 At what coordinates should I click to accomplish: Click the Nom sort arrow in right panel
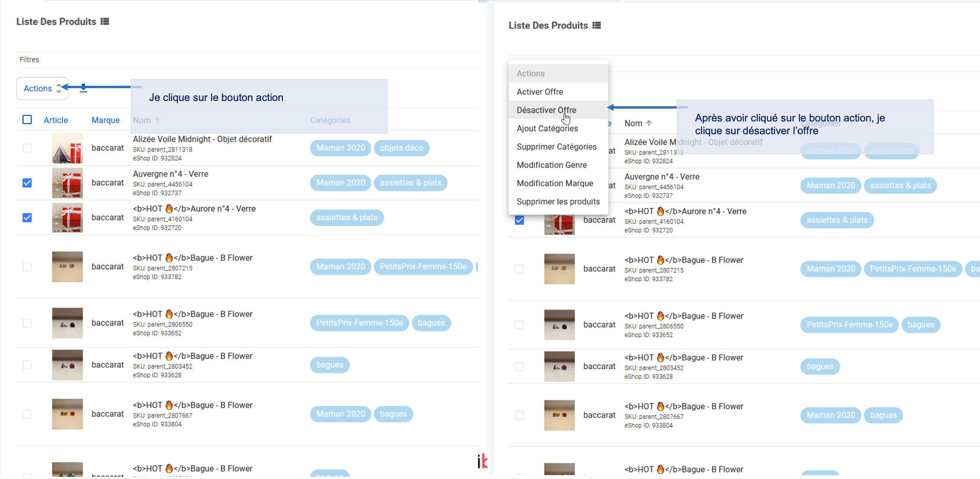[649, 123]
